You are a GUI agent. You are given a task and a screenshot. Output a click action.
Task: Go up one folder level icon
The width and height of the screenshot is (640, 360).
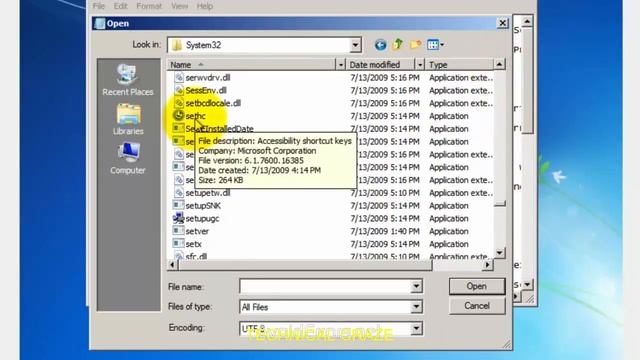coord(398,44)
